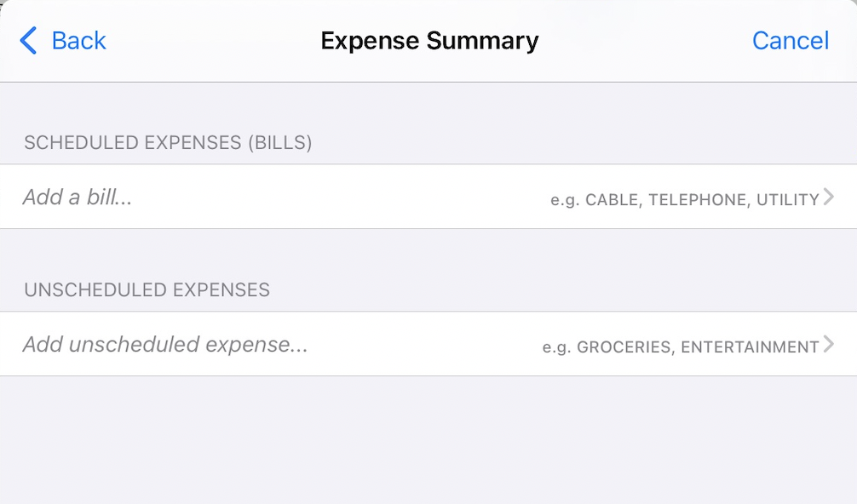The width and height of the screenshot is (857, 504).
Task: Click empty space in the Add a bill row
Action: tap(341, 198)
